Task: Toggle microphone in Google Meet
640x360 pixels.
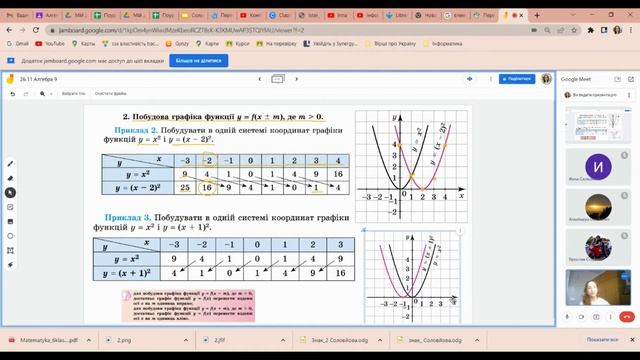Action: click(567, 317)
